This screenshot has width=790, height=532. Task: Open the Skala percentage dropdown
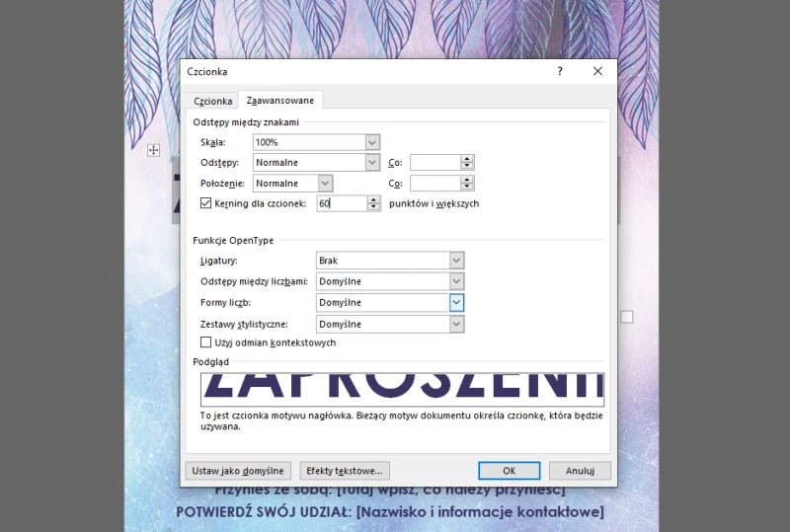[x=372, y=143]
